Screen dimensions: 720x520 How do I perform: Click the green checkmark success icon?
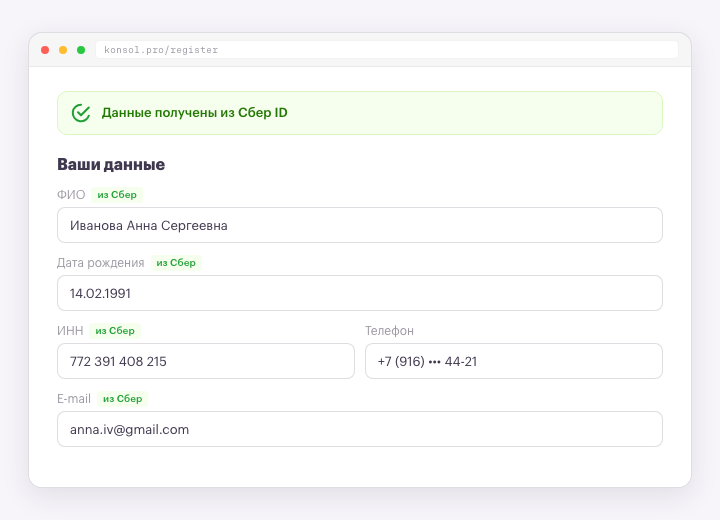tap(81, 113)
